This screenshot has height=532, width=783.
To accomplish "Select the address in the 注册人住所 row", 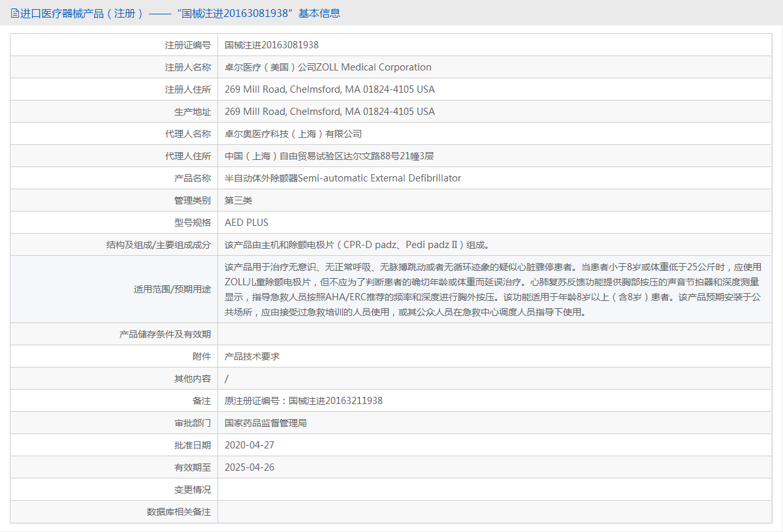I will 330,89.
